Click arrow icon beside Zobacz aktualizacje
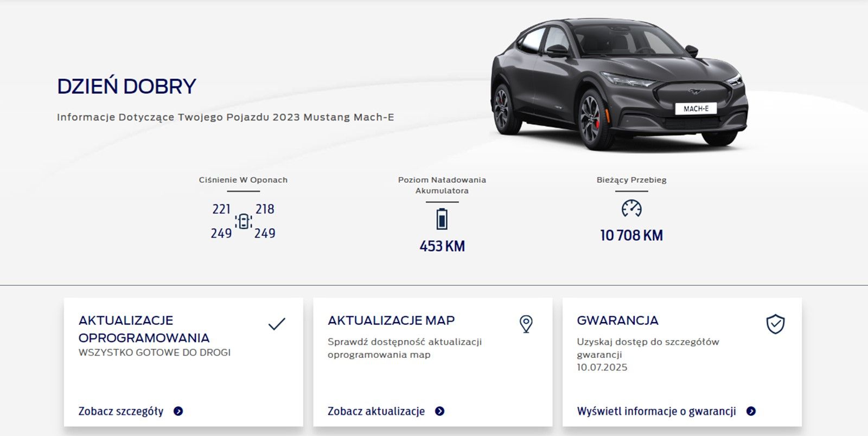Image resolution: width=868 pixels, height=436 pixels. (440, 411)
